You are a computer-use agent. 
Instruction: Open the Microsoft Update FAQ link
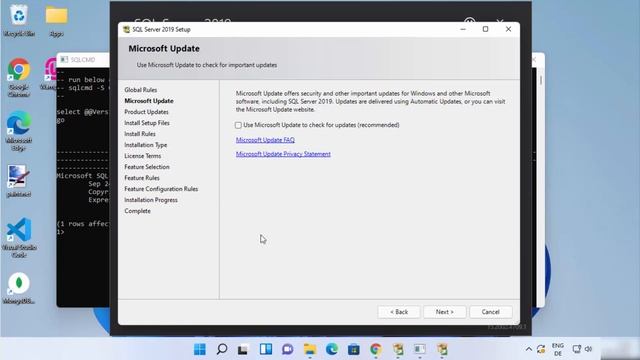(x=265, y=140)
